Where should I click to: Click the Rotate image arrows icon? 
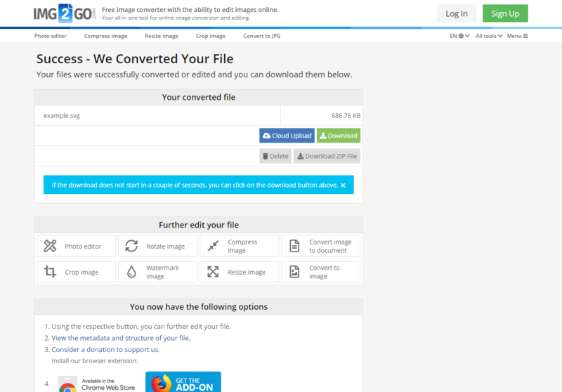(131, 246)
